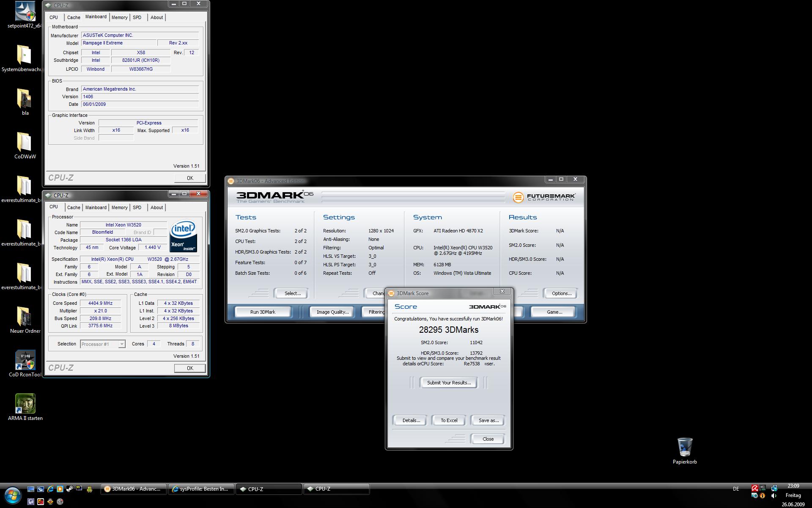Viewport: 812px width, 508px height.
Task: Click the yellow monitor quick launch icon
Action: [x=79, y=489]
